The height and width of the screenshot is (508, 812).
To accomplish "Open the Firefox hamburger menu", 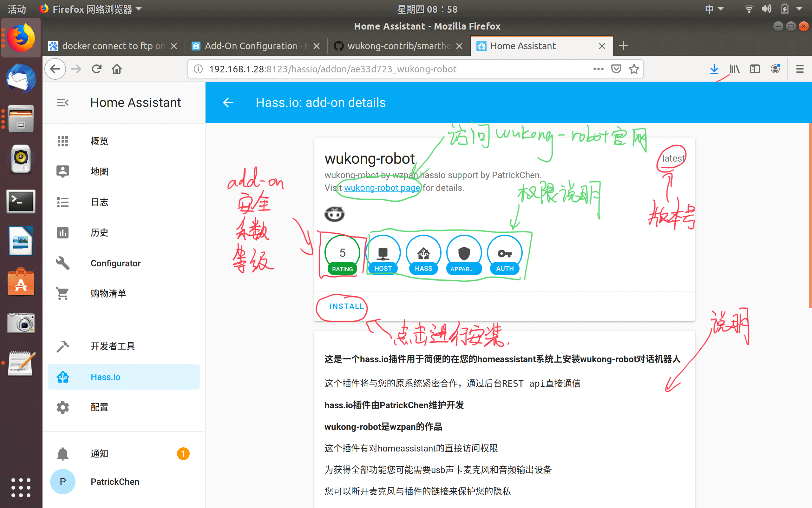I will click(x=800, y=69).
